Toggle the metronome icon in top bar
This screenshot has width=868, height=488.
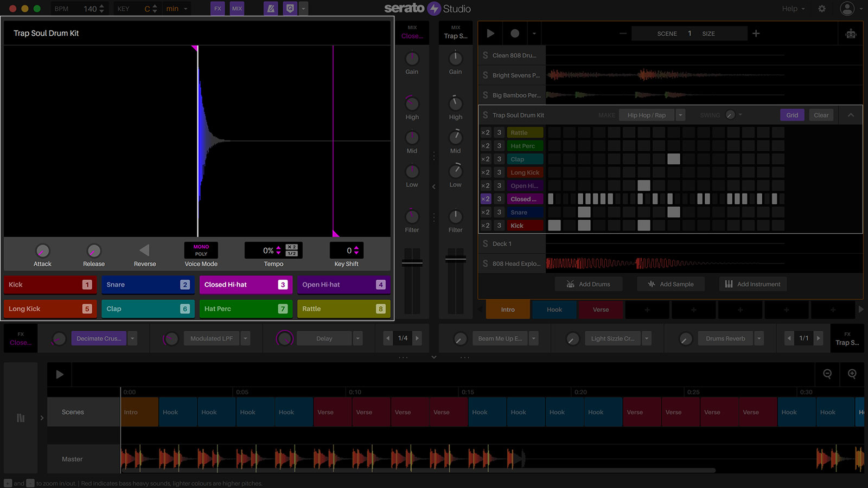(x=271, y=9)
